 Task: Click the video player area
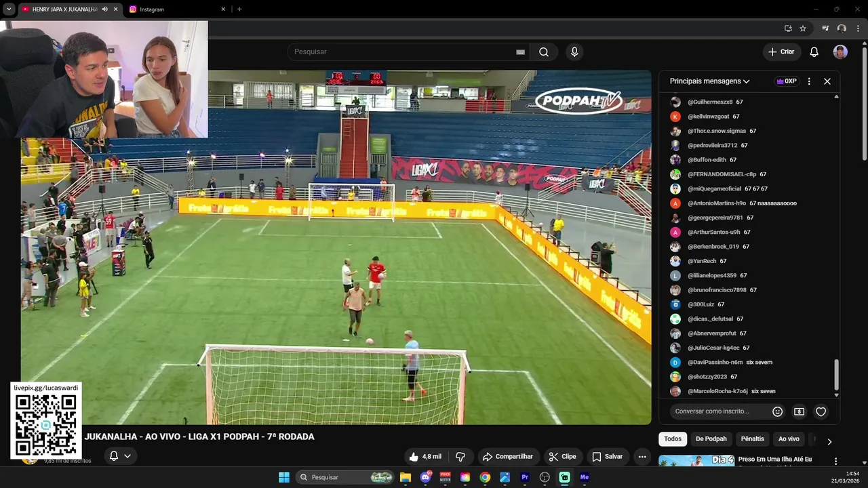coord(336,247)
